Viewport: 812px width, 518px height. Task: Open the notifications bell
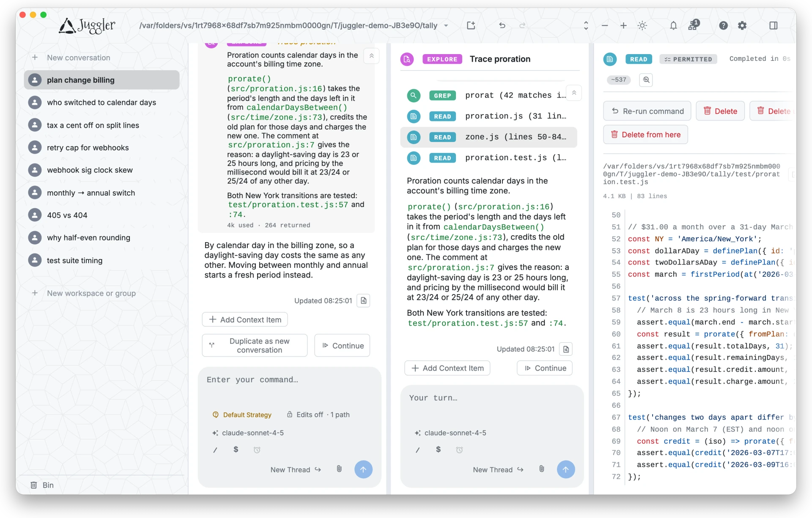tap(673, 25)
